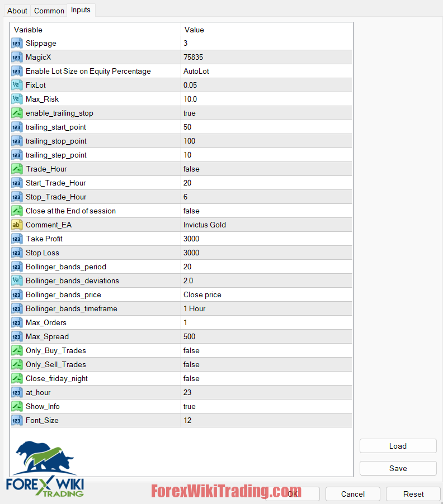This screenshot has width=443, height=504.
Task: Click the Save button
Action: 398,469
